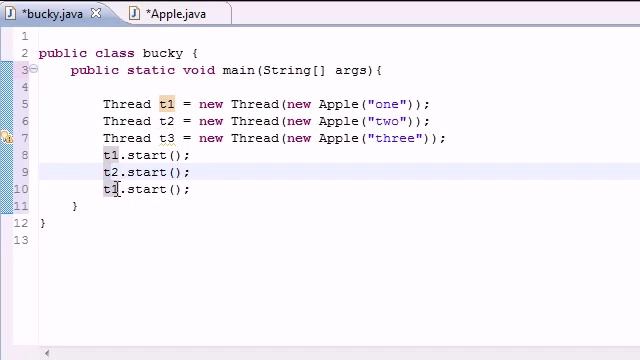This screenshot has width=640, height=360.
Task: Place cursor in t1.start() on line 8
Action: tap(146, 155)
